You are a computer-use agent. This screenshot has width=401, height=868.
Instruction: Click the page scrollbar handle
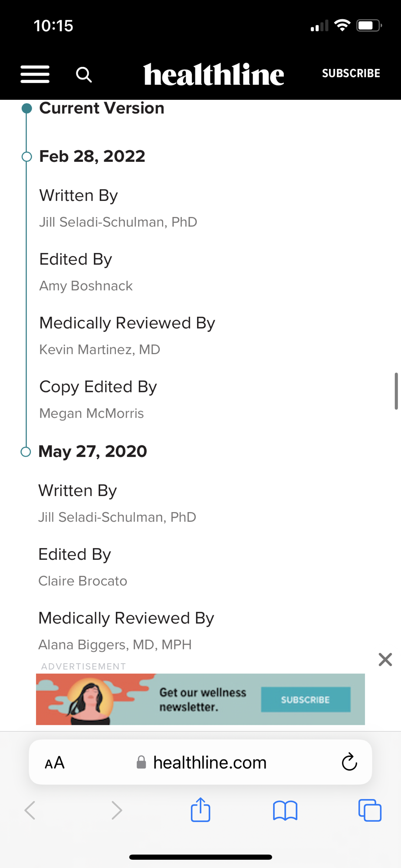coord(396,391)
